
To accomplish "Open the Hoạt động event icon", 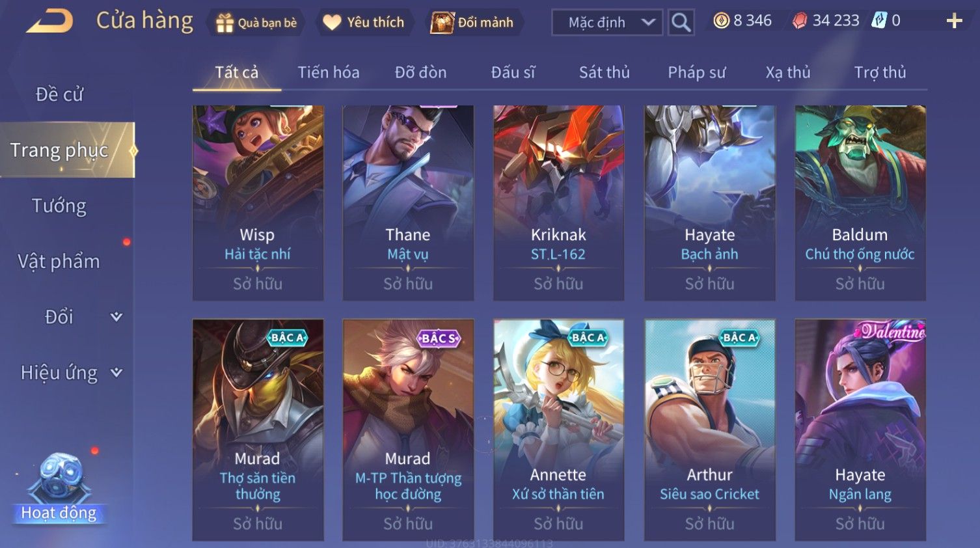I will point(59,488).
